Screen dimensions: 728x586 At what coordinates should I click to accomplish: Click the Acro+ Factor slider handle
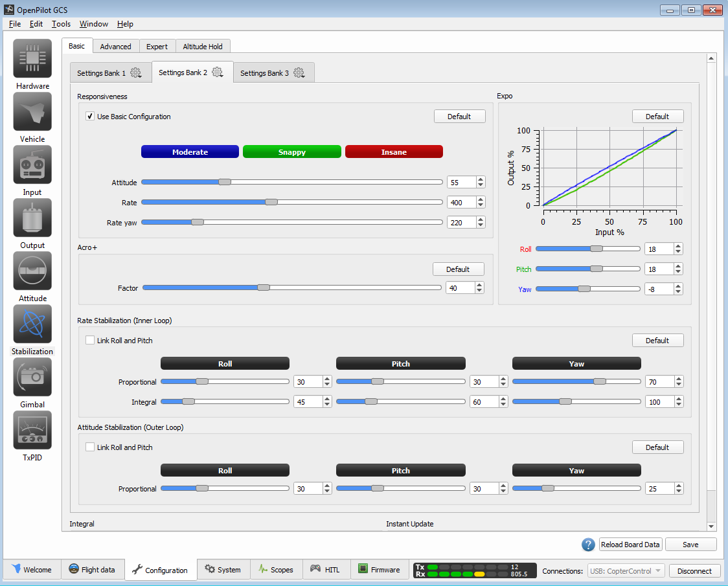point(264,287)
